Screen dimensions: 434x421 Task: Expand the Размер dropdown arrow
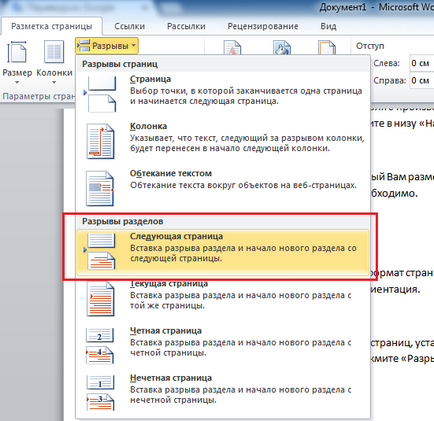click(x=17, y=82)
